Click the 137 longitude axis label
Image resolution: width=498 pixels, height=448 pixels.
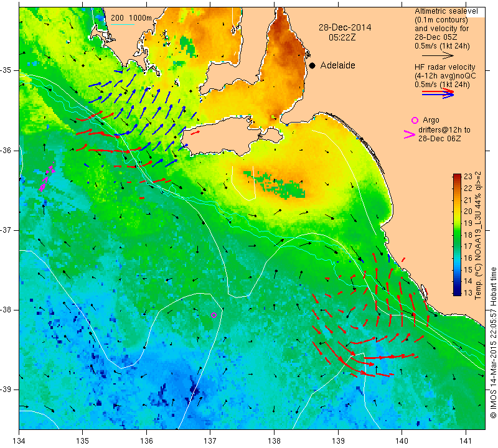pos(210,441)
